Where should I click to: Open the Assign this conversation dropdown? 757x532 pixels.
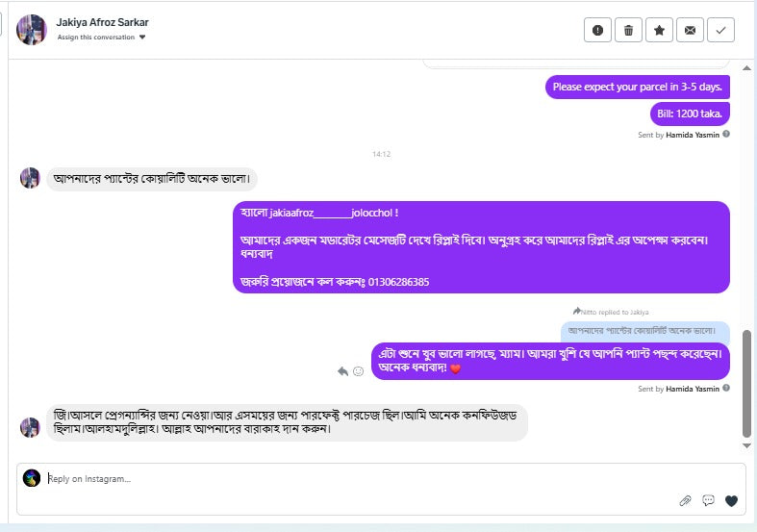coord(101,38)
